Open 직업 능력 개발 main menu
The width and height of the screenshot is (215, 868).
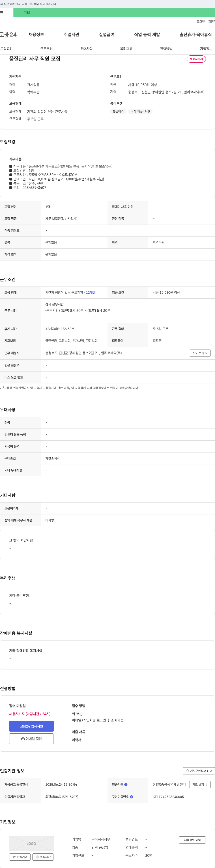tap(147, 34)
